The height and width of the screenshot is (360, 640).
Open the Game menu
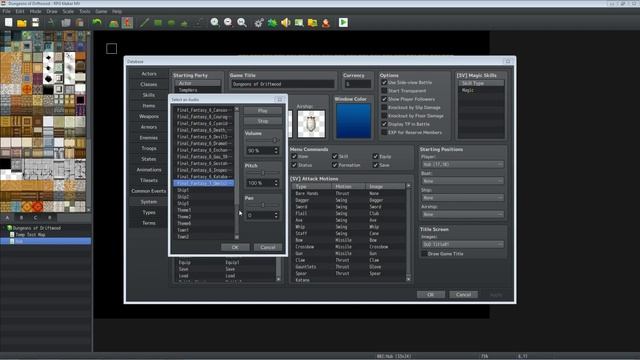coord(101,11)
